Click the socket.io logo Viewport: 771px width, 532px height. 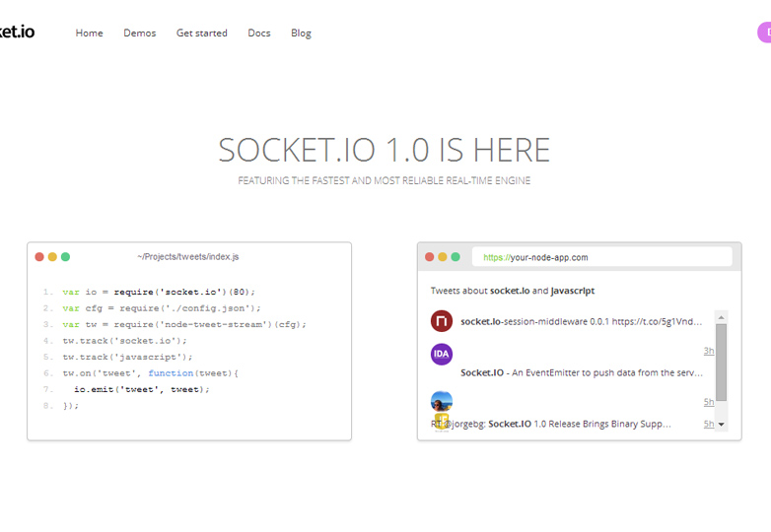point(17,32)
